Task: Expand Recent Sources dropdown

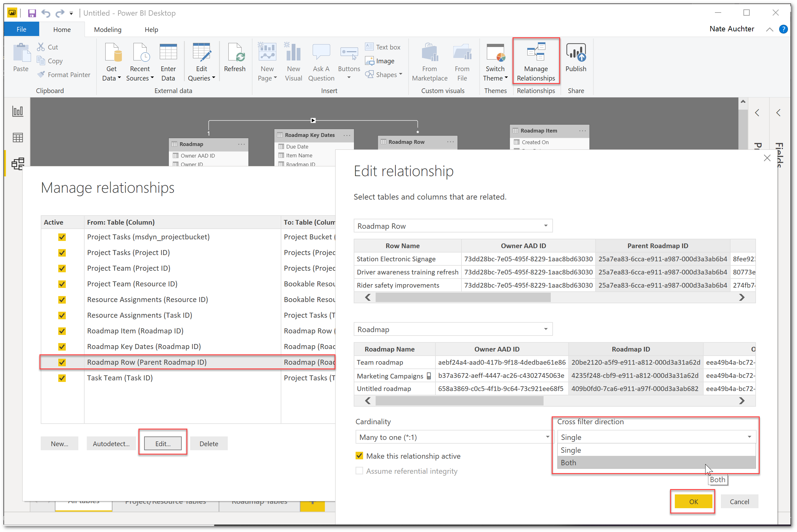Action: [152, 78]
